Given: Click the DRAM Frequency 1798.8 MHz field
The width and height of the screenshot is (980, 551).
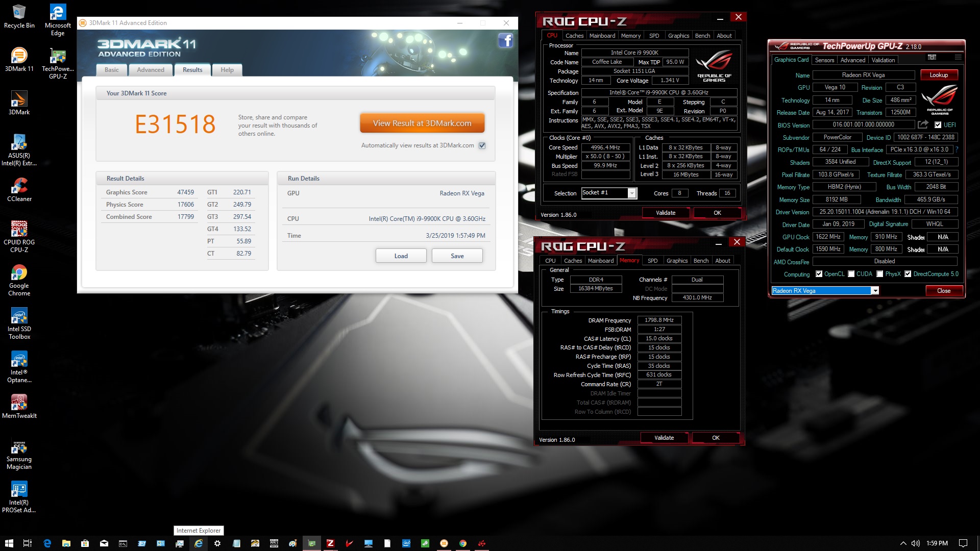Looking at the screenshot, I should click(x=659, y=320).
